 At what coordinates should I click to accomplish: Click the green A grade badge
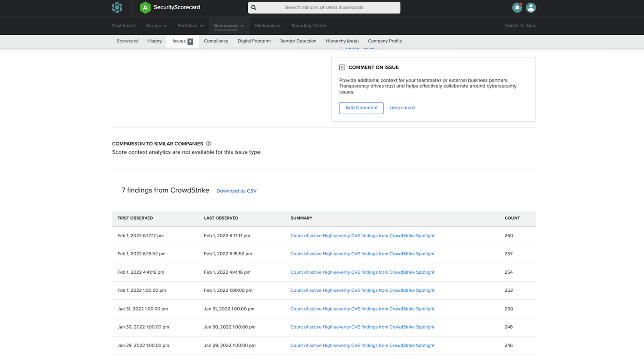145,7
